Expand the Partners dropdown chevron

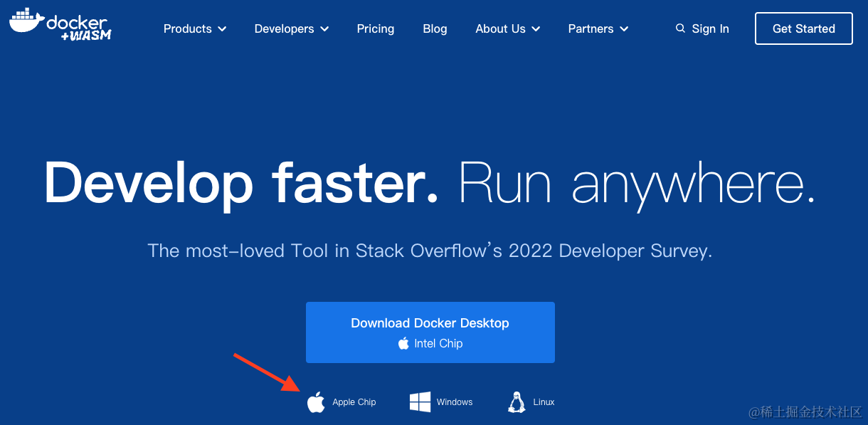click(x=624, y=29)
